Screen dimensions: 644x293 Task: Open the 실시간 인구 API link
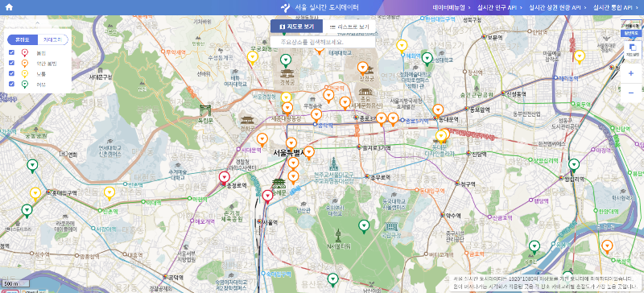pos(500,7)
